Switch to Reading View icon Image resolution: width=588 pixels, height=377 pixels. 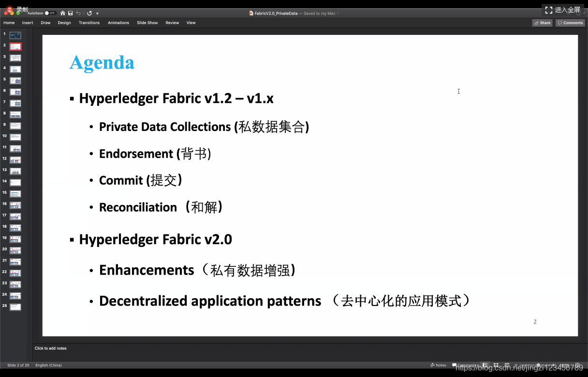pyautogui.click(x=507, y=365)
